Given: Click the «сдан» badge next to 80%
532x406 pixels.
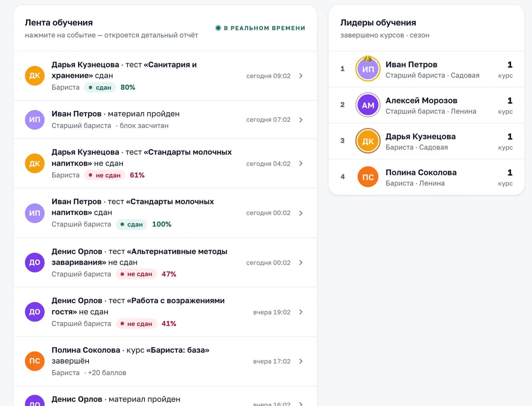Looking at the screenshot, I should pos(100,87).
